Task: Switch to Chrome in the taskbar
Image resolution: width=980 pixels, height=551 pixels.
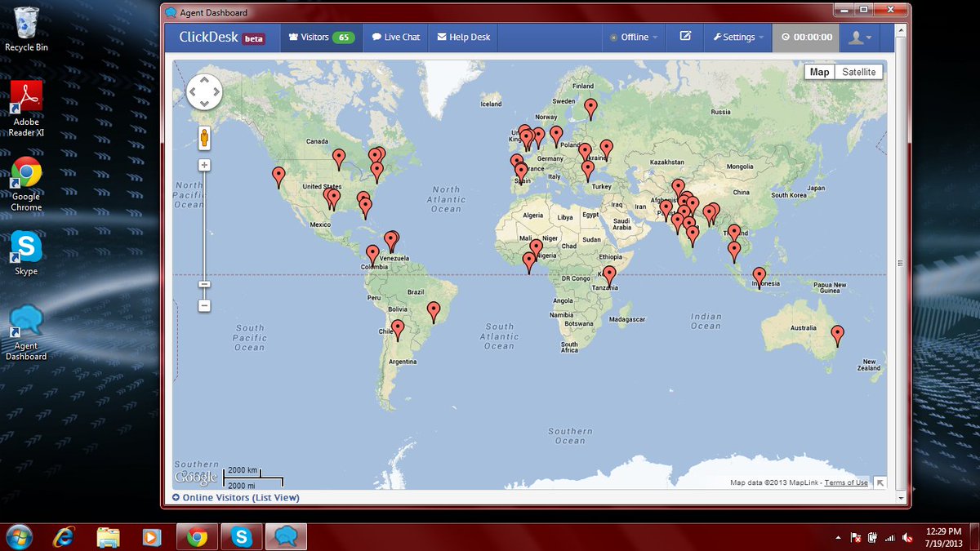Action: (197, 536)
